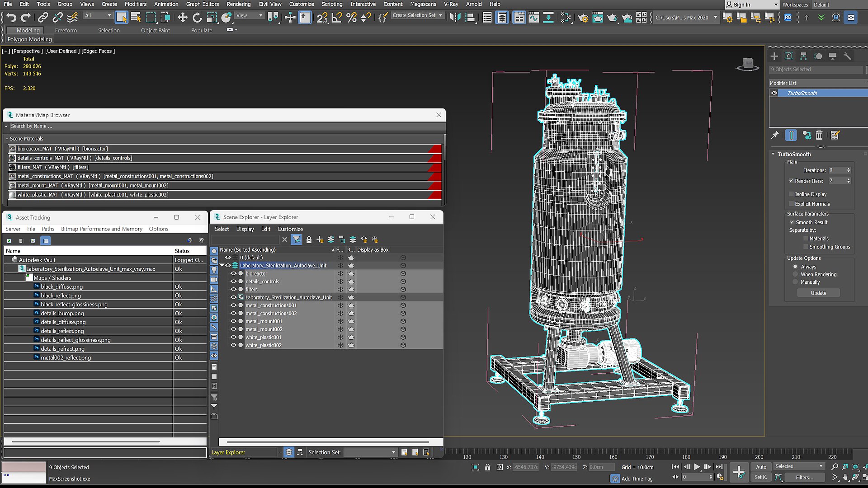Enable the Isoline Display checkbox
This screenshot has width=868, height=488.
pyautogui.click(x=791, y=194)
